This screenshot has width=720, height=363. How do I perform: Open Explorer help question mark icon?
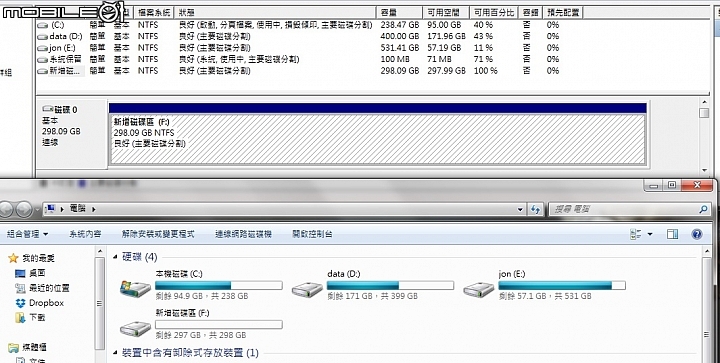(697, 235)
